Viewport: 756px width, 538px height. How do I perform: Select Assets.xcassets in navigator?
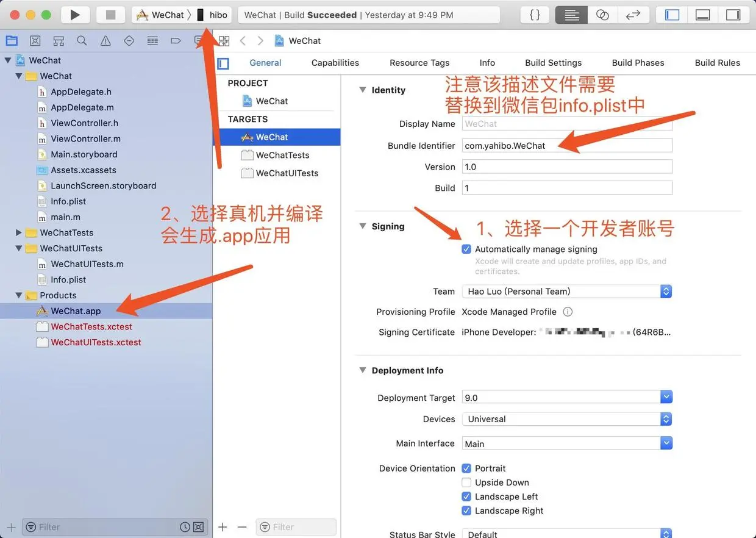pyautogui.click(x=84, y=170)
